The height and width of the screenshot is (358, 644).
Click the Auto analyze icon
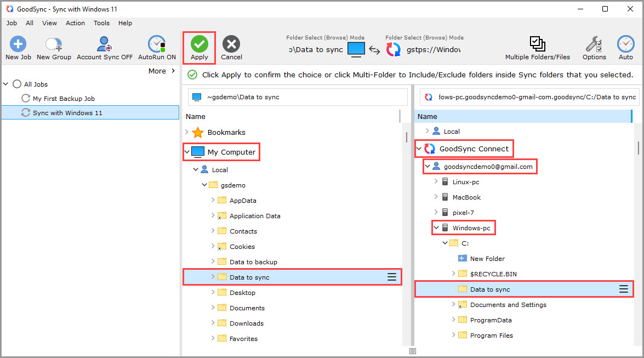pos(625,44)
